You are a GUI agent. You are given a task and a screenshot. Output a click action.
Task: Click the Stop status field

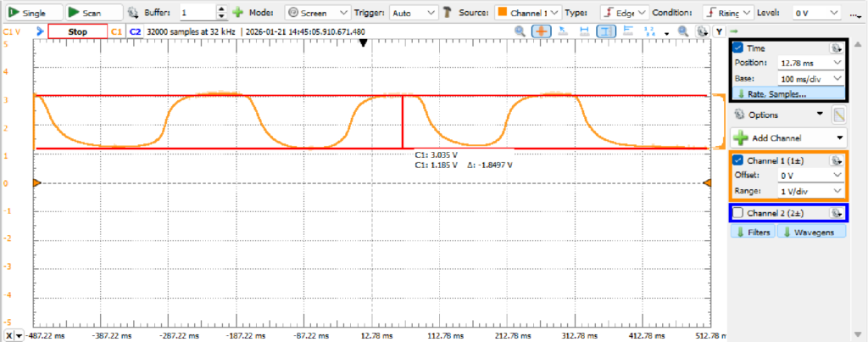pyautogui.click(x=77, y=31)
